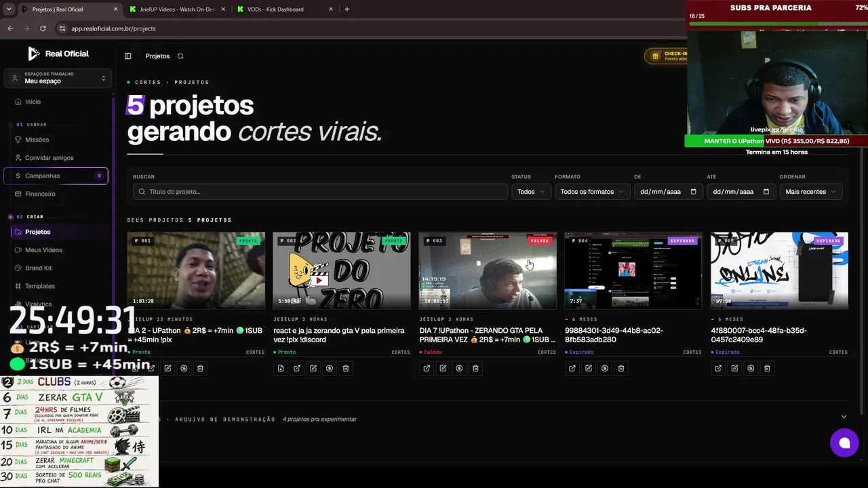Edit project 99884301-3d49
Screen dimensions: 868x488
tap(589, 368)
